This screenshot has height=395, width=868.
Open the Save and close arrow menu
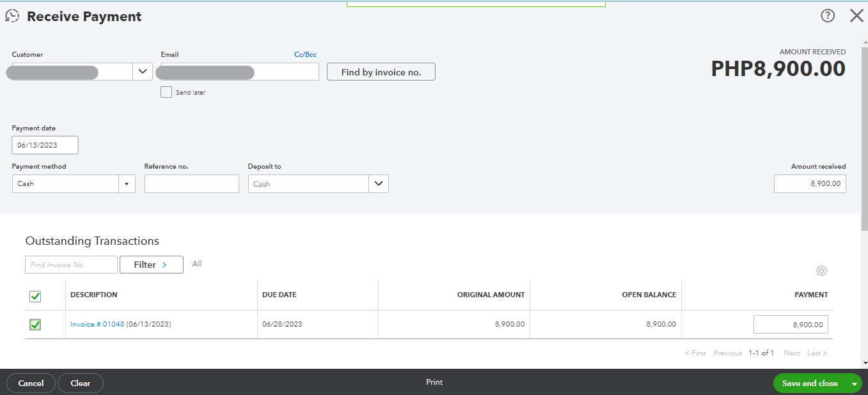[x=854, y=383]
